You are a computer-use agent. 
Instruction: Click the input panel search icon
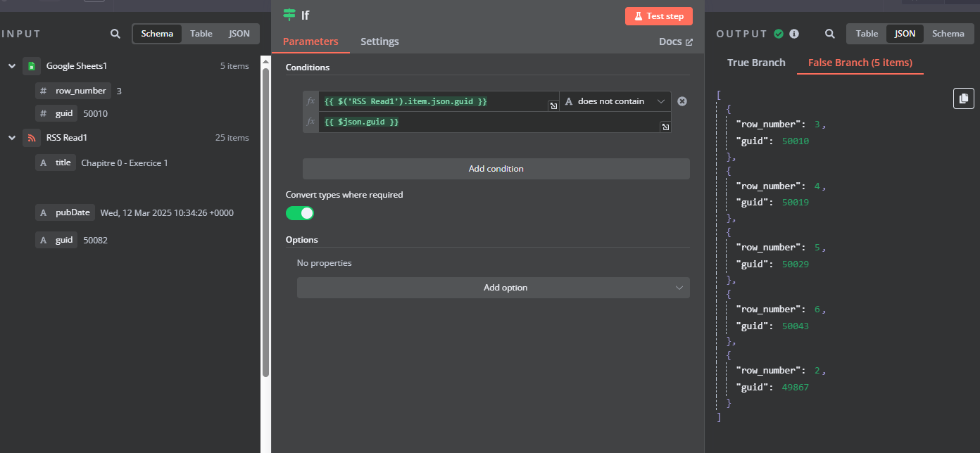pyautogui.click(x=115, y=34)
